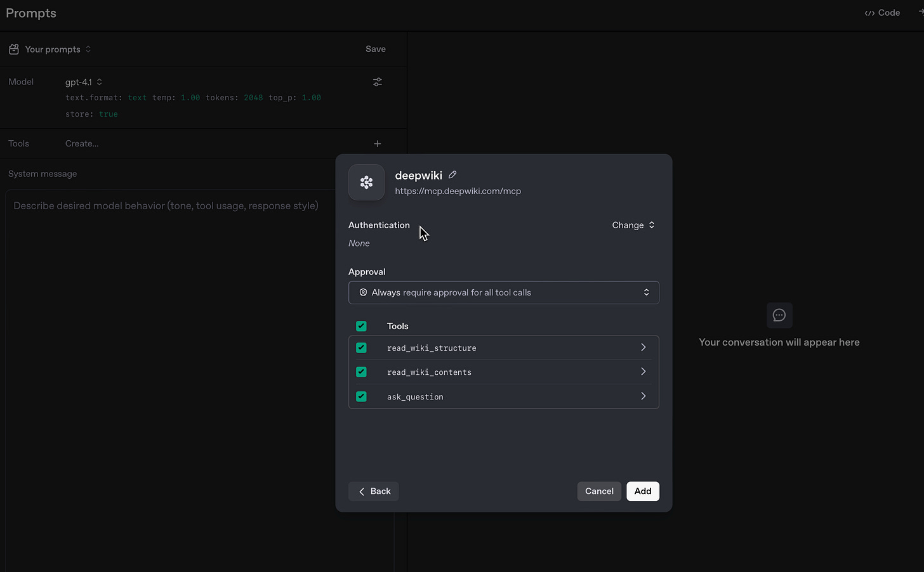Click the top_p: 1.00 parameter
The width and height of the screenshot is (924, 572).
[294, 98]
